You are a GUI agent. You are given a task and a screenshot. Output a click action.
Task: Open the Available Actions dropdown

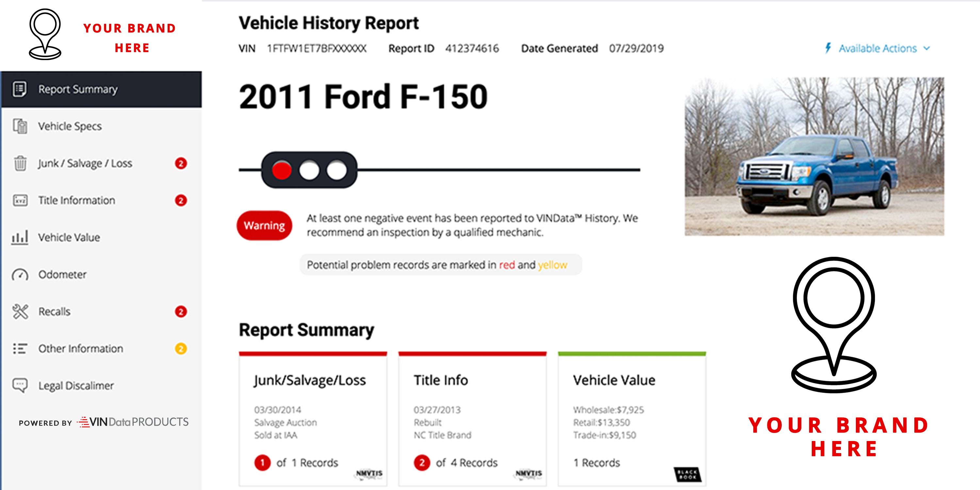pos(878,48)
